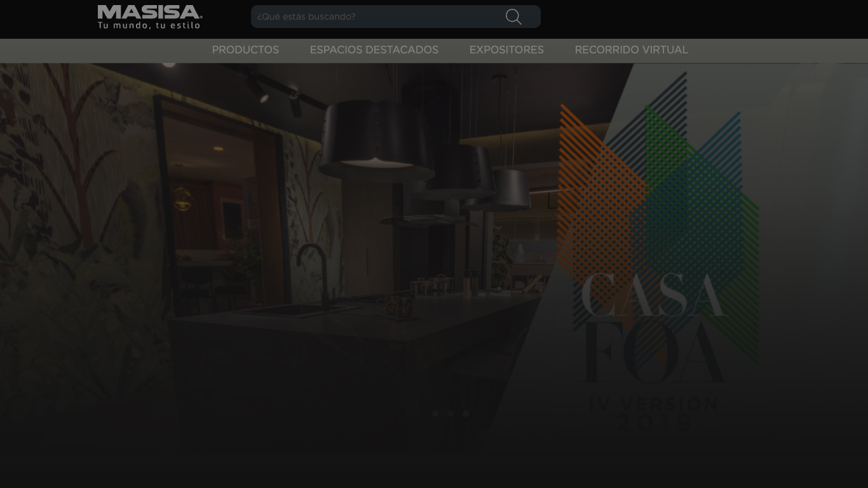
Task: Open the RECORRIDO VIRTUAL page
Action: click(x=631, y=50)
